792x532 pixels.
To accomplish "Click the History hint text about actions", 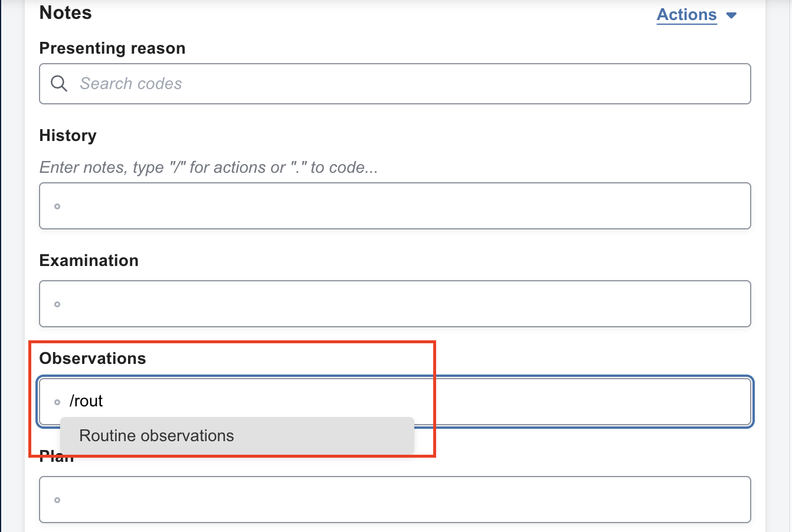I will 208,168.
